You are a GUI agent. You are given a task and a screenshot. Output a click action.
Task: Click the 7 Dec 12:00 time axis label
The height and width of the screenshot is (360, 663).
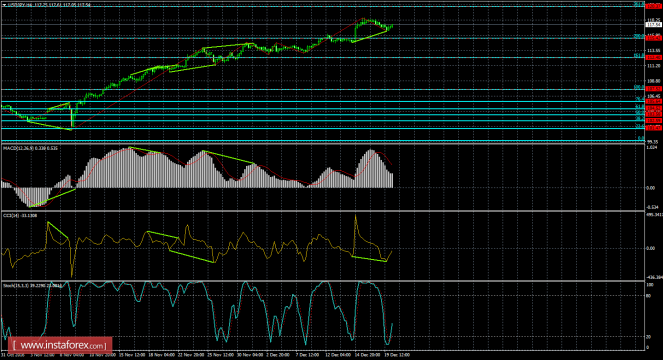click(x=307, y=355)
